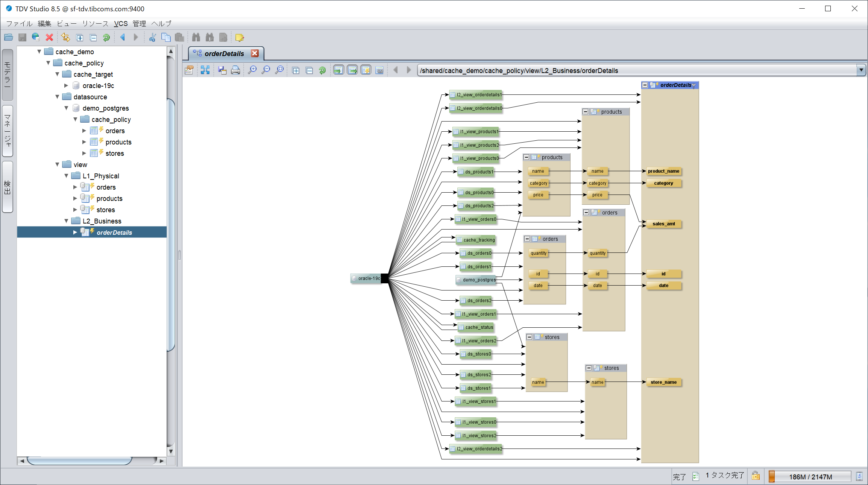868x485 pixels.
Task: Click the green refresh icon in main toolbar
Action: tap(106, 37)
